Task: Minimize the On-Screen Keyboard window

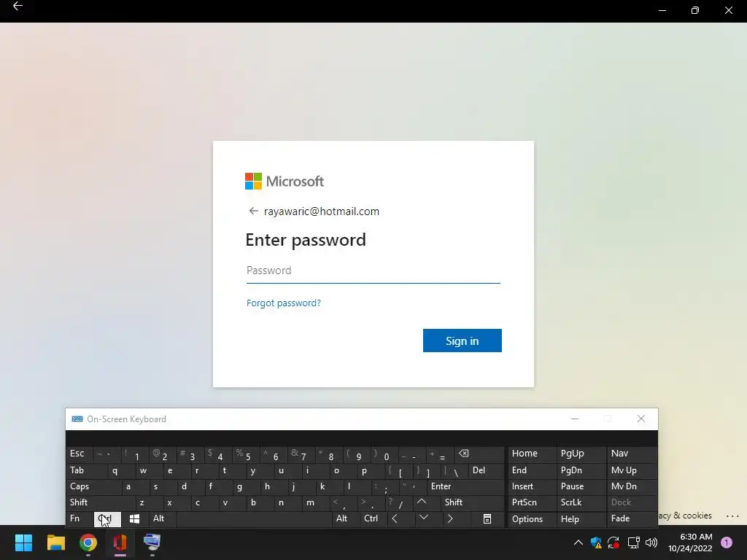Action: coord(575,419)
